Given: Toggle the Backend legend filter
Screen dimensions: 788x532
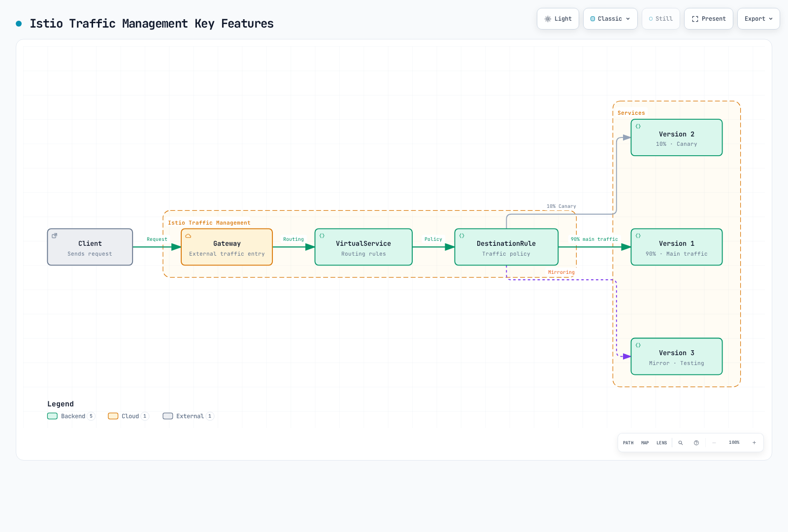Looking at the screenshot, I should (x=71, y=416).
